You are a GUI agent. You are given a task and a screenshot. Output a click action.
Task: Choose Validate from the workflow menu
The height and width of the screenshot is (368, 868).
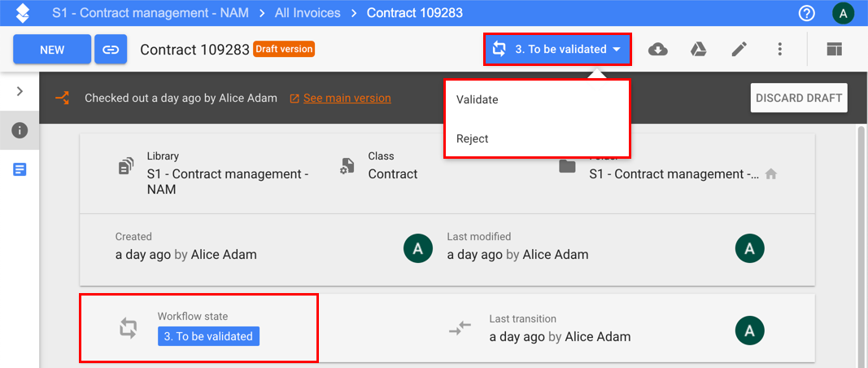pyautogui.click(x=478, y=99)
